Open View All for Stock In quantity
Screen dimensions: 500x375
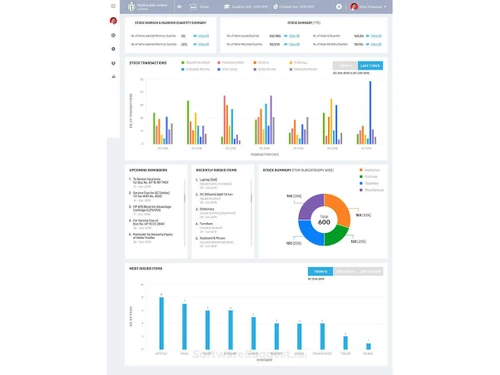click(x=376, y=36)
